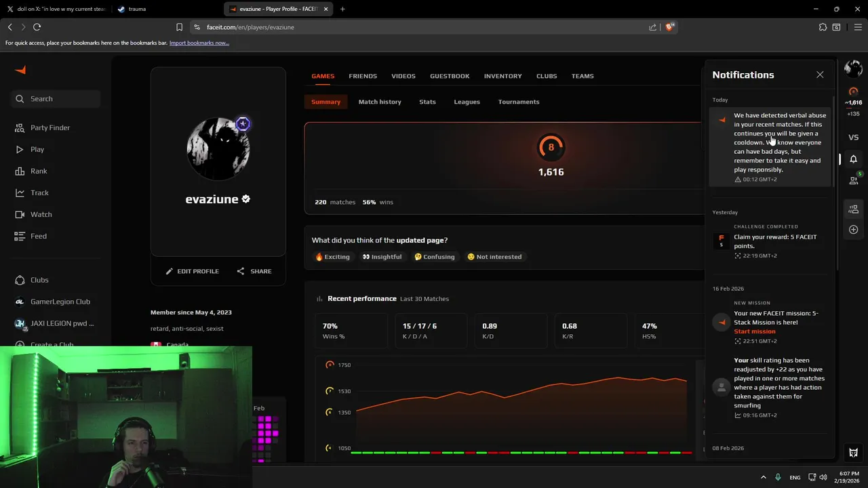The height and width of the screenshot is (488, 868).
Task: Switch to the CLUBS tab
Action: (x=547, y=76)
